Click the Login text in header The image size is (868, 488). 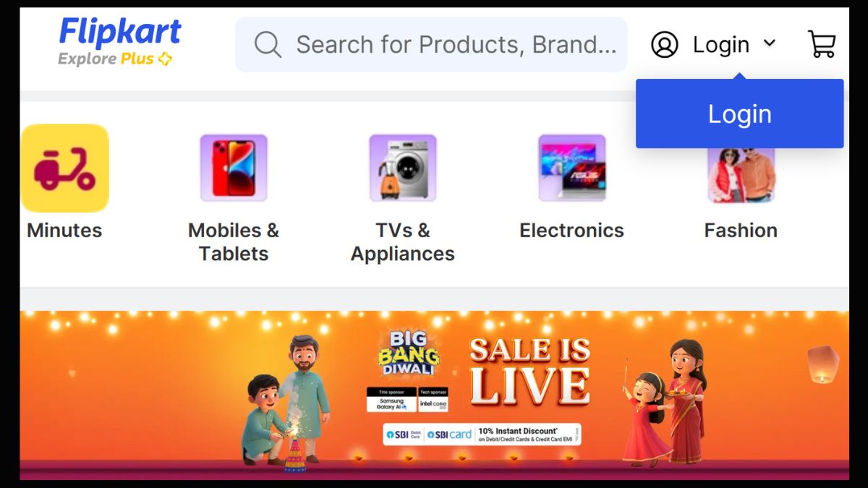pos(721,45)
